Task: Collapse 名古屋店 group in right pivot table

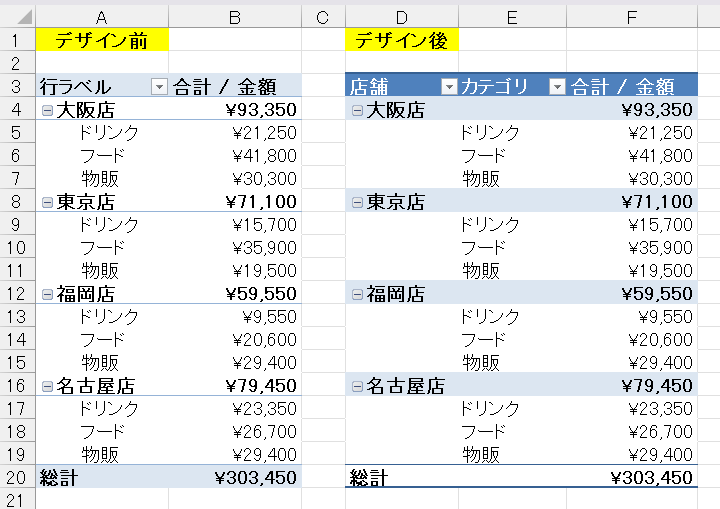Action: click(357, 386)
